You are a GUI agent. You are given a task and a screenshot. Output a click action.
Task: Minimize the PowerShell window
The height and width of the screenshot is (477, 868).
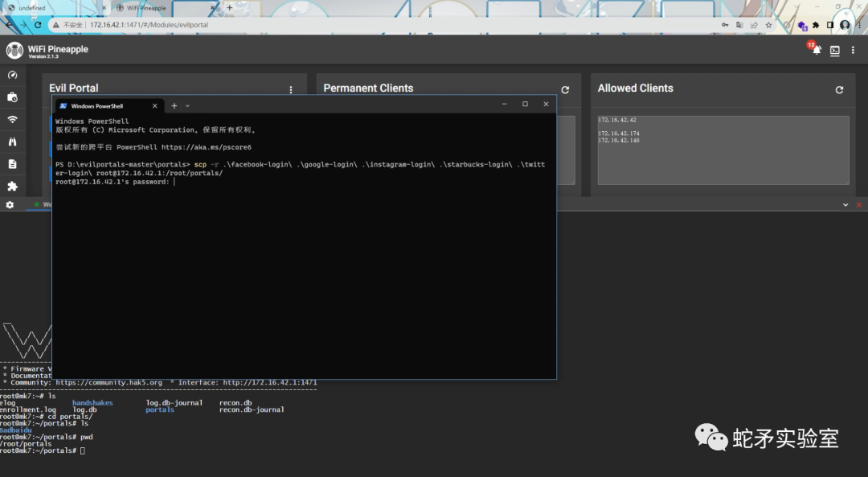(504, 104)
